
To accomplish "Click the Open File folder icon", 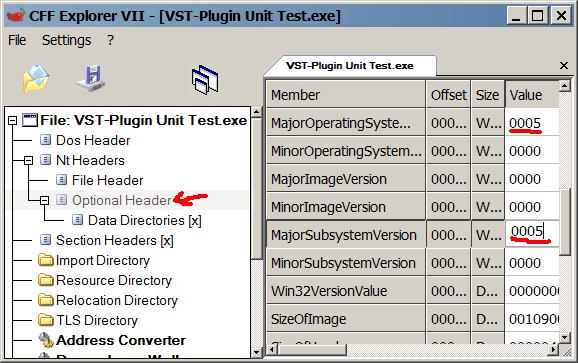I will (x=36, y=78).
